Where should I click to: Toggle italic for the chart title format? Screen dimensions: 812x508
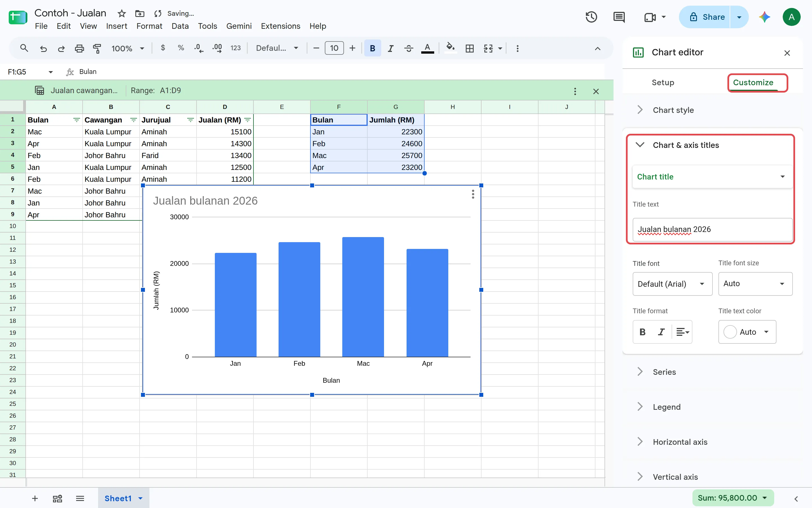click(661, 332)
